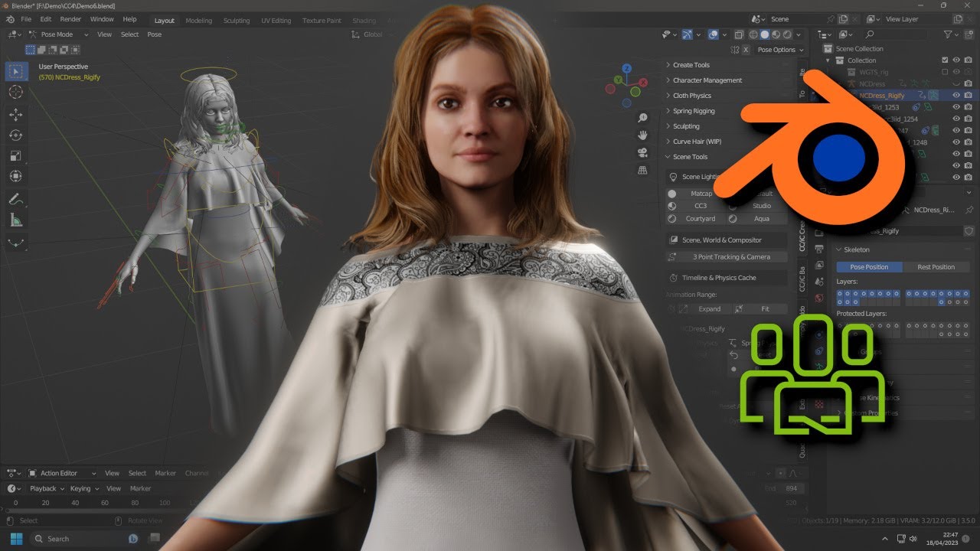
Task: Open the File menu
Action: coord(26,19)
